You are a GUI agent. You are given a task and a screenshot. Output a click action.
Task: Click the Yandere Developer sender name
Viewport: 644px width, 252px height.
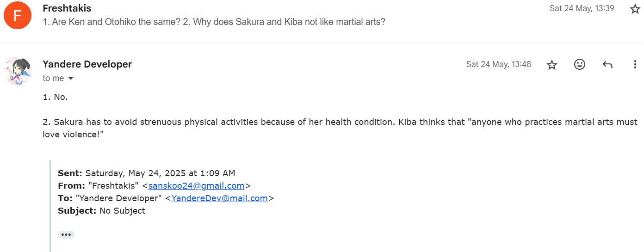coord(87,64)
